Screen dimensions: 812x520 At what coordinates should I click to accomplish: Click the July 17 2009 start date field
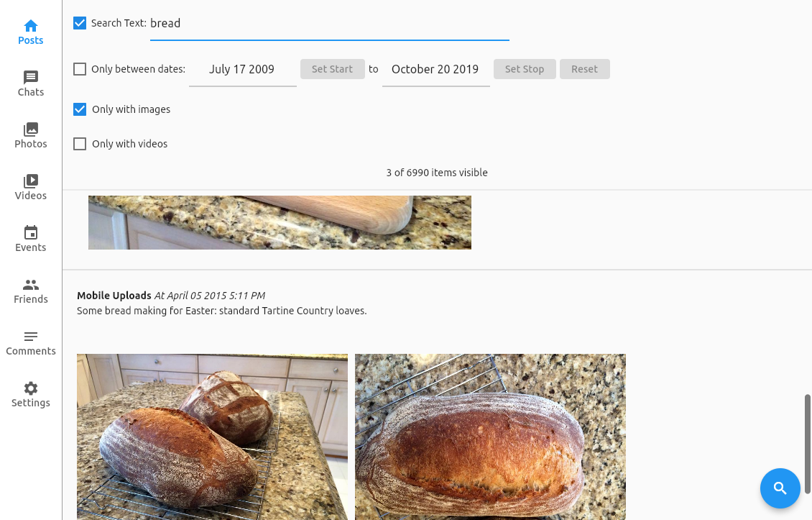pyautogui.click(x=242, y=70)
